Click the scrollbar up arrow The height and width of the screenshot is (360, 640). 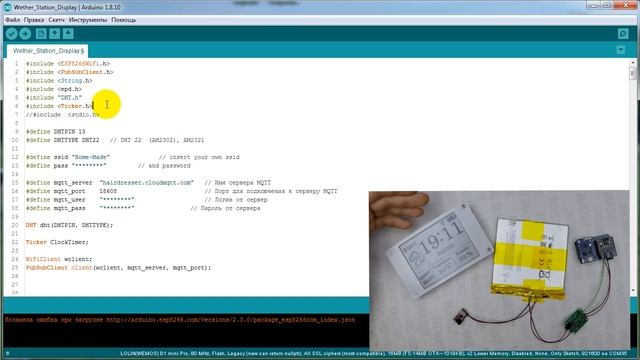tap(633, 63)
